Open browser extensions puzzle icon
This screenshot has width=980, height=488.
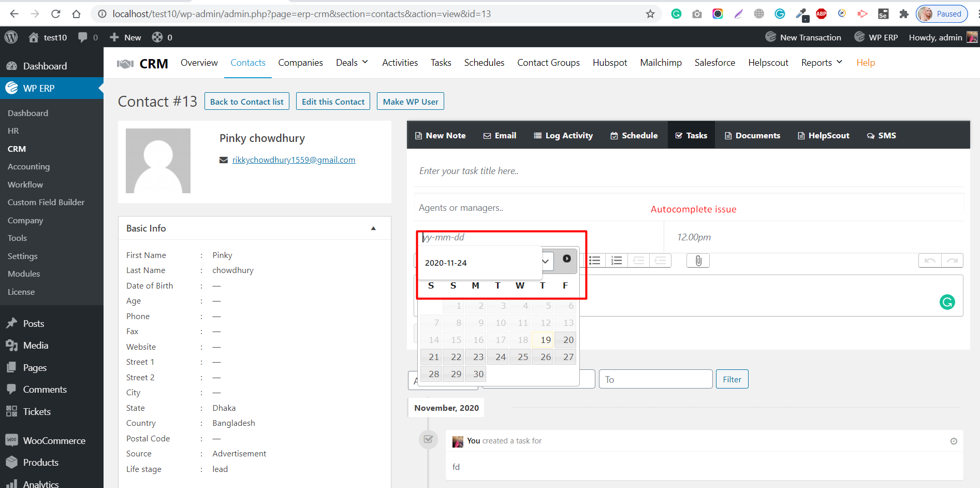(904, 14)
